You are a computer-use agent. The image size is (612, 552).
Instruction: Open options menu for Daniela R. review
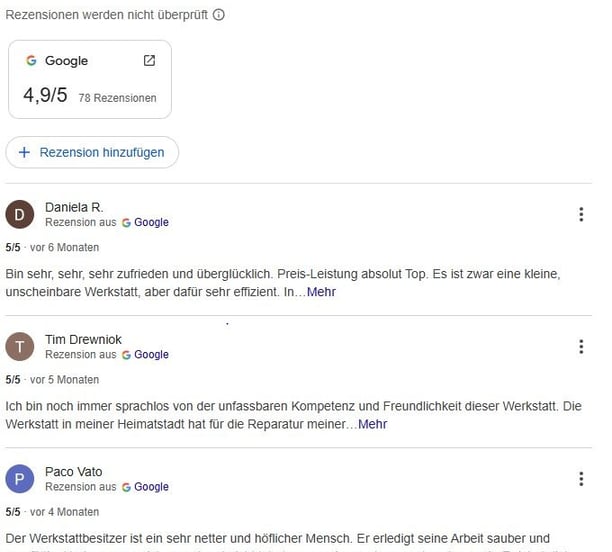point(580,214)
